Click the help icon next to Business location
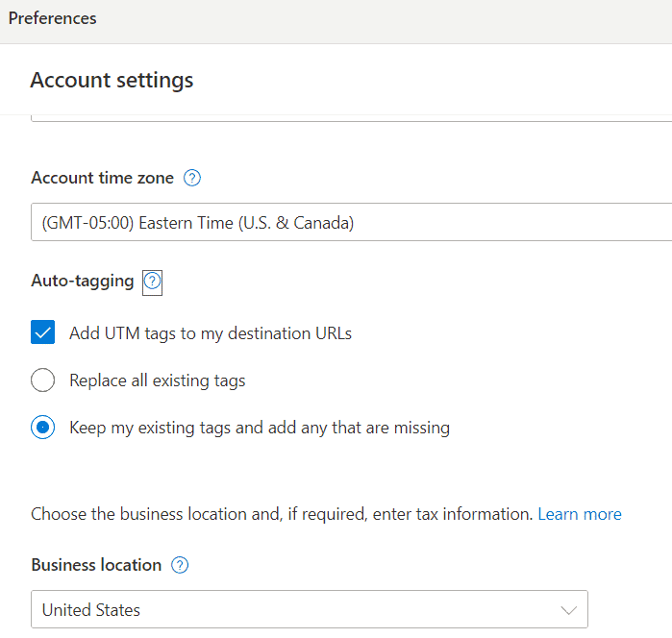Image resolution: width=672 pixels, height=638 pixels. point(180,565)
